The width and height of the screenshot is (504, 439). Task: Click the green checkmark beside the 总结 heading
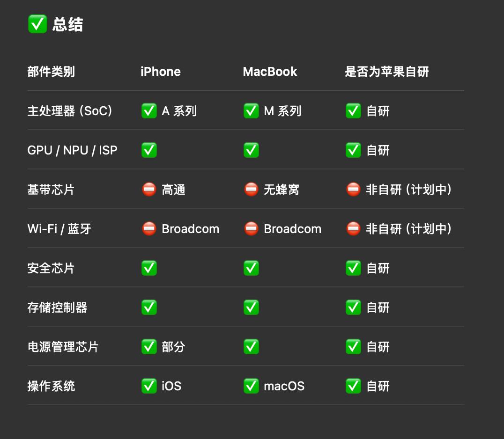37,24
